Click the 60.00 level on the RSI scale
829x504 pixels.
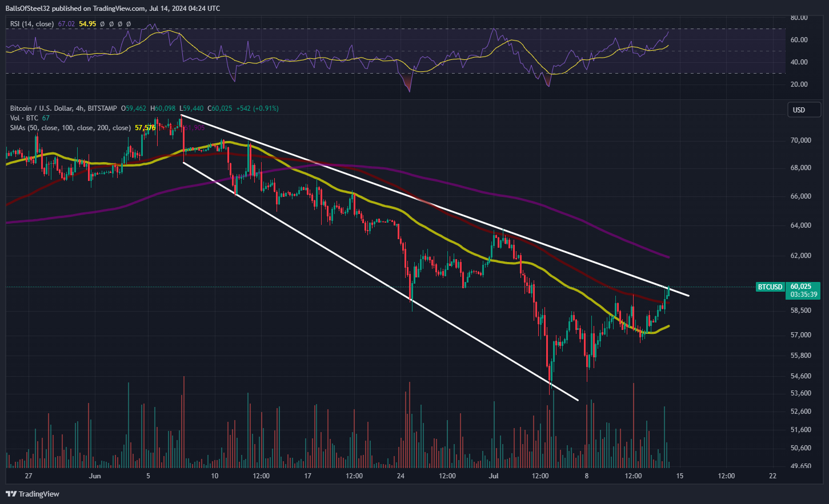799,40
